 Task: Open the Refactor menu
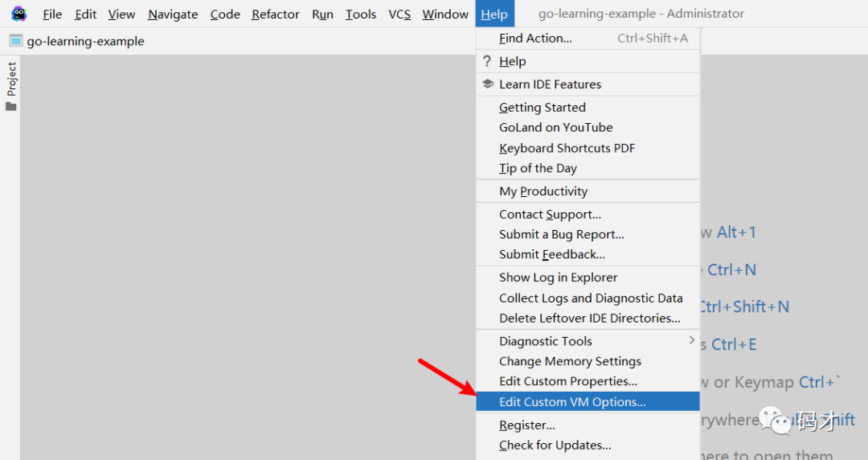click(x=275, y=14)
